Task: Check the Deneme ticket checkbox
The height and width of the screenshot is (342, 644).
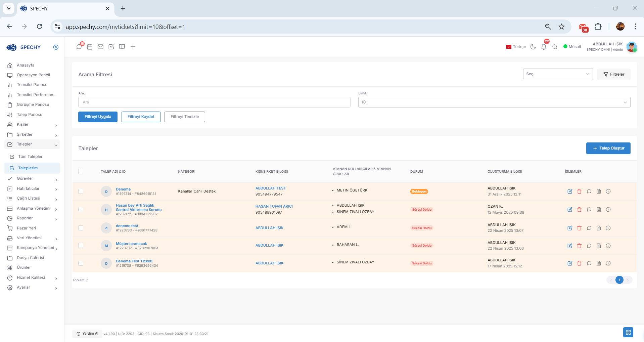Action: click(81, 191)
